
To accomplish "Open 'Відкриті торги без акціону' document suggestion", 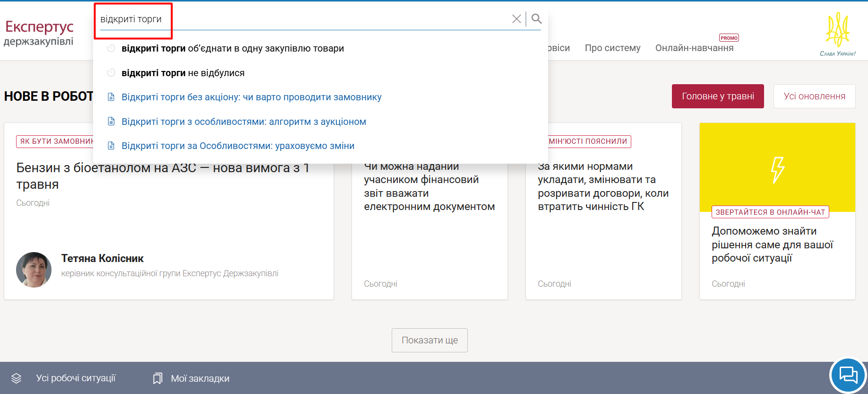I will tap(251, 97).
